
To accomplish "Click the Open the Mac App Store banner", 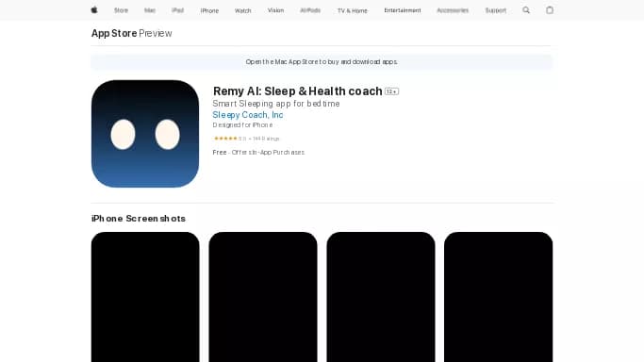I will click(322, 62).
